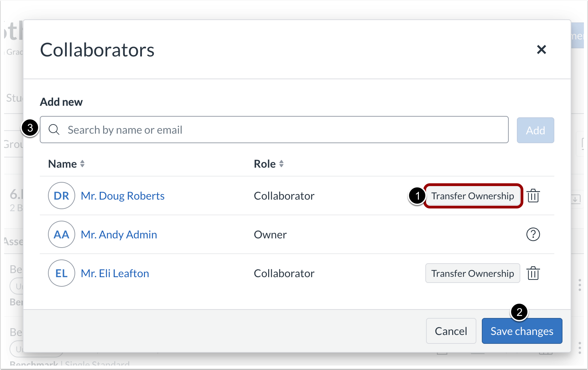Sort the collaborator list by Role
588x370 pixels.
coord(268,164)
